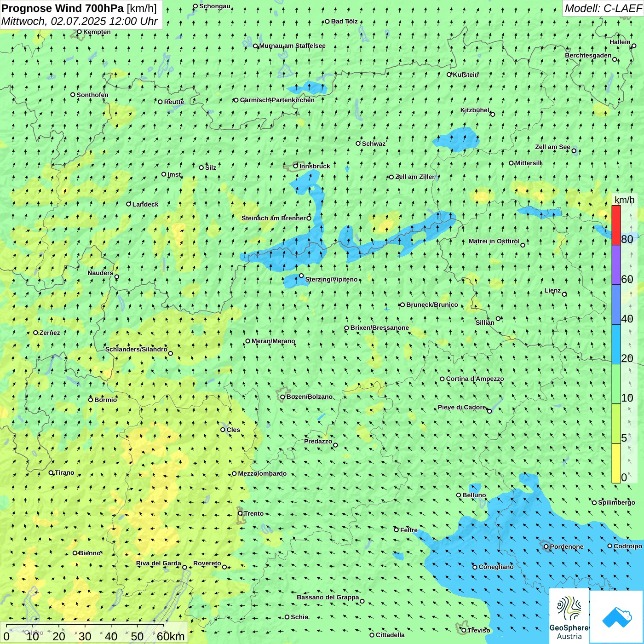Click the Trento city marker
The image size is (644, 644).
point(240,513)
